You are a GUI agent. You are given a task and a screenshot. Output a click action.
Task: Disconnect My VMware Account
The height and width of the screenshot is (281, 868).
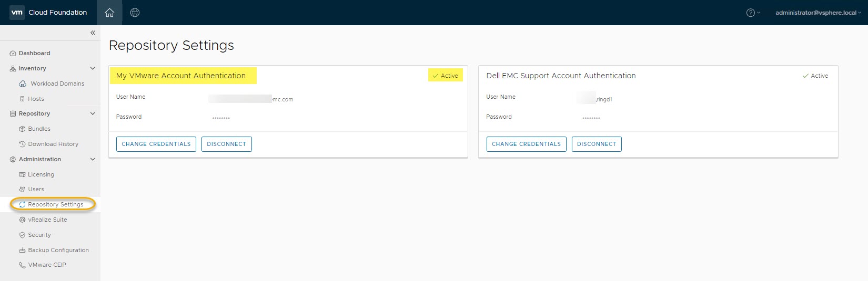click(227, 144)
